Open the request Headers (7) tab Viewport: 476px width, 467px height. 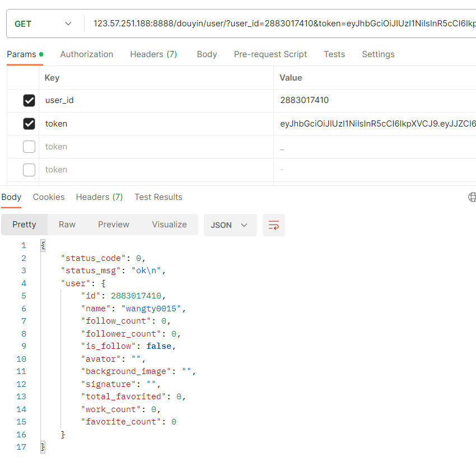pyautogui.click(x=153, y=54)
